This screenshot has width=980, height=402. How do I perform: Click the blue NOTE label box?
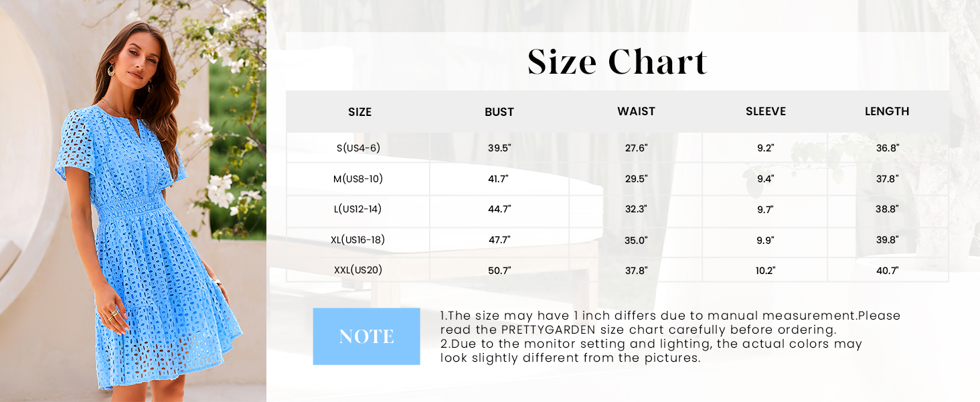pyautogui.click(x=366, y=336)
